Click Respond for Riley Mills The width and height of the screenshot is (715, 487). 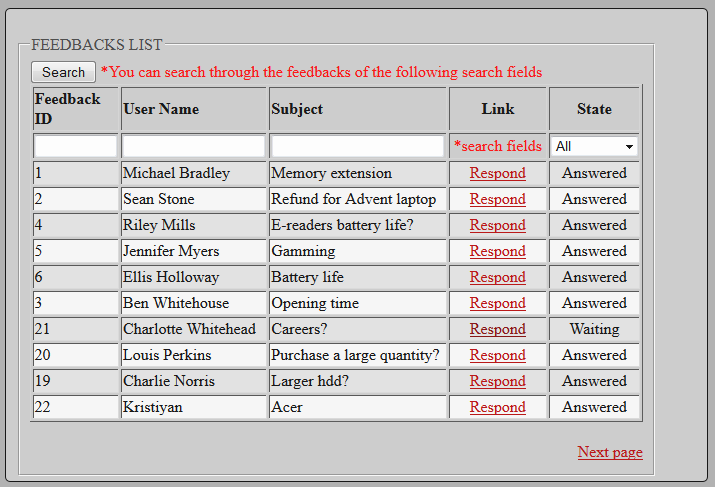[x=497, y=225]
